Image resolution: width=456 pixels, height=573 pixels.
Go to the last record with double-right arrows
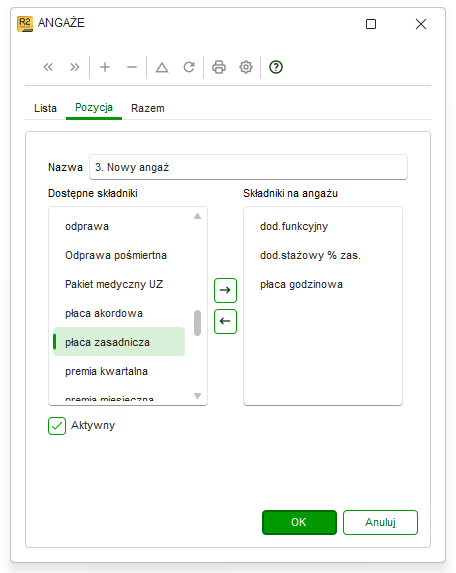(x=75, y=67)
